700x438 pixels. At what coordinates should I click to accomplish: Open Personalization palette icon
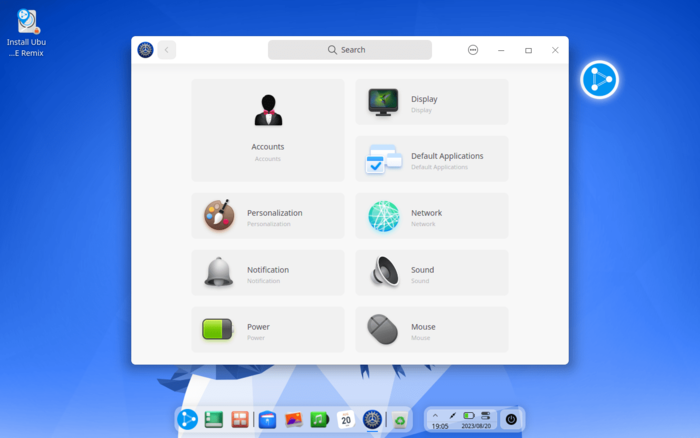click(219, 215)
